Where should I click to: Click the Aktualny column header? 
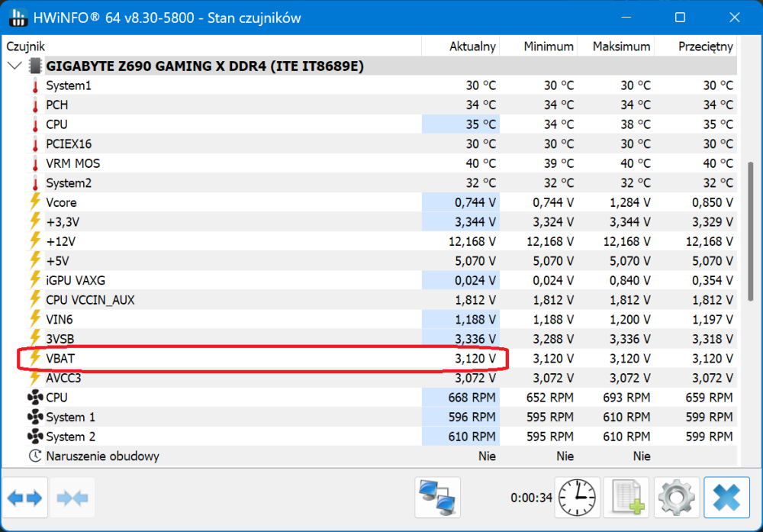coord(461,47)
